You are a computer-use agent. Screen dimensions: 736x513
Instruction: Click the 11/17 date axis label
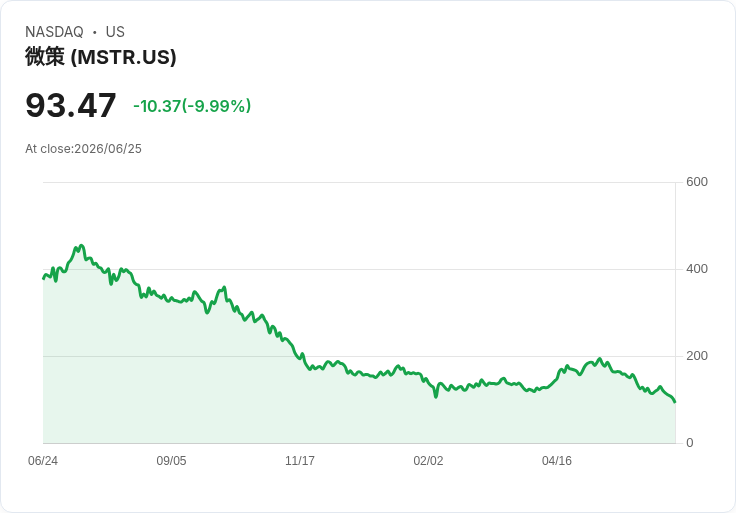point(299,460)
